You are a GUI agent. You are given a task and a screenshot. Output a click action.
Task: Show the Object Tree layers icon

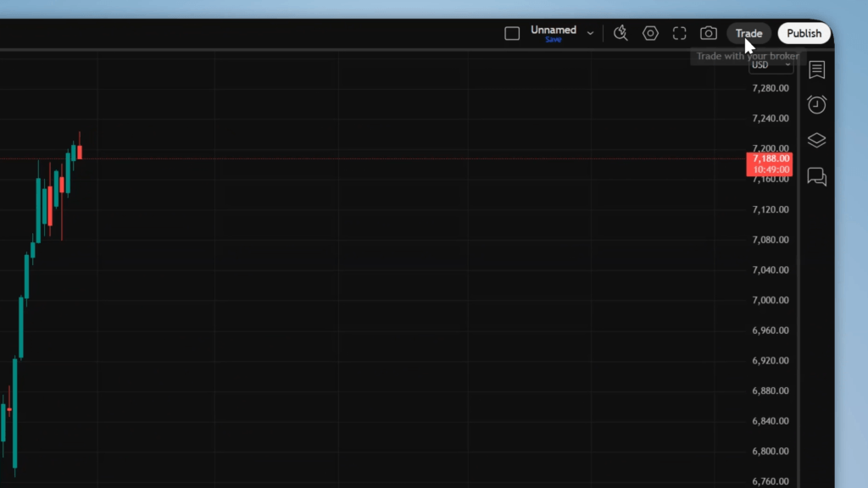(x=816, y=141)
